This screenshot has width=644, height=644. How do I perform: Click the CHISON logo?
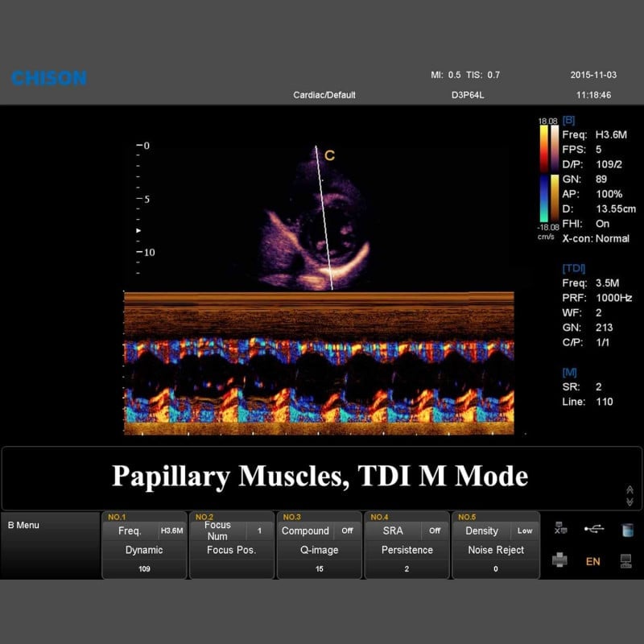[x=48, y=78]
